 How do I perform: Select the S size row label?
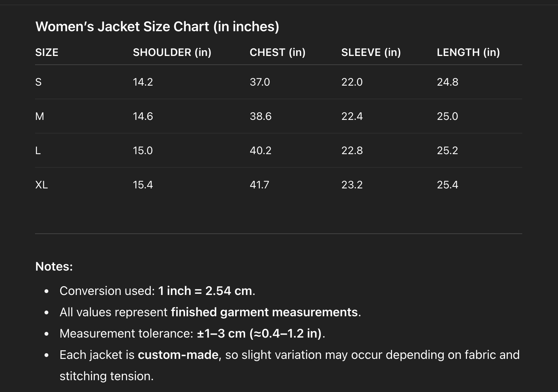38,82
